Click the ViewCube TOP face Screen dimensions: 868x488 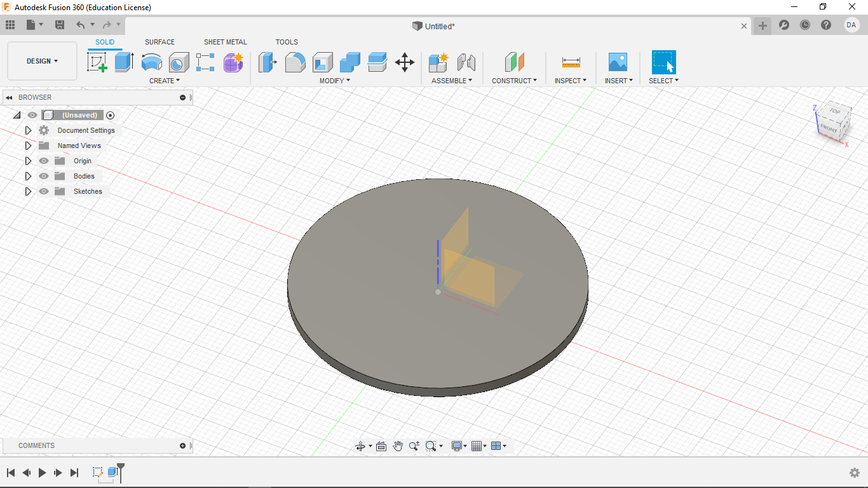pos(834,112)
